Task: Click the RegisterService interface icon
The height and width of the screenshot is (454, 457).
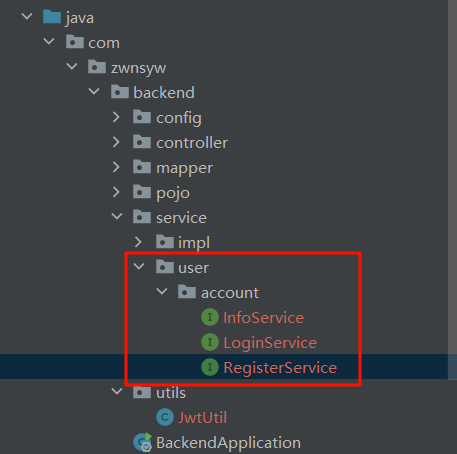Action: [210, 367]
